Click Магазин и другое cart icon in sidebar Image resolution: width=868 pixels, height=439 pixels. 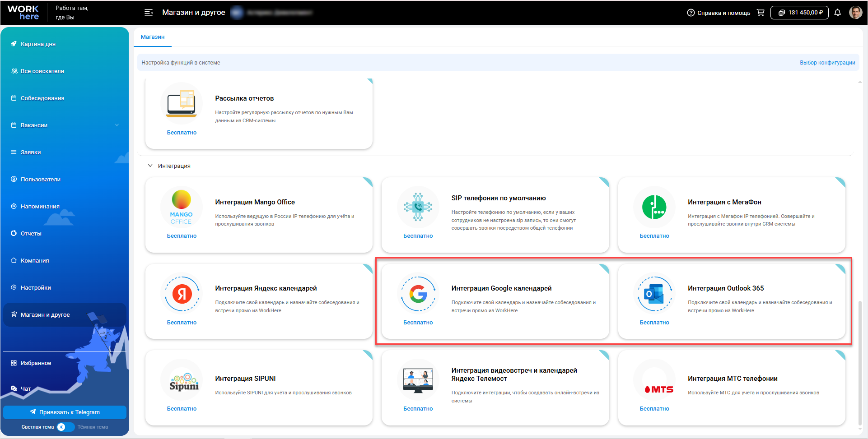click(x=14, y=314)
